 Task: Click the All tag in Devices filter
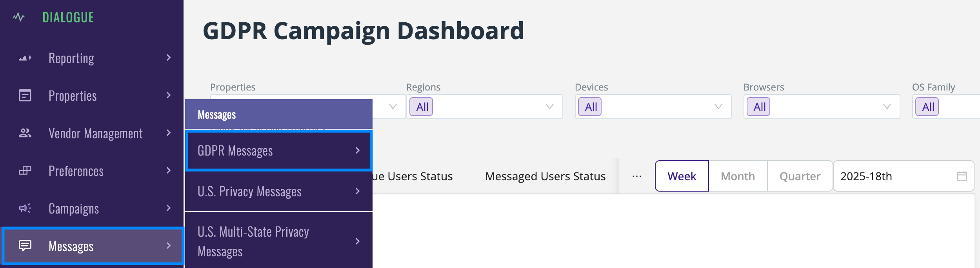tap(590, 107)
